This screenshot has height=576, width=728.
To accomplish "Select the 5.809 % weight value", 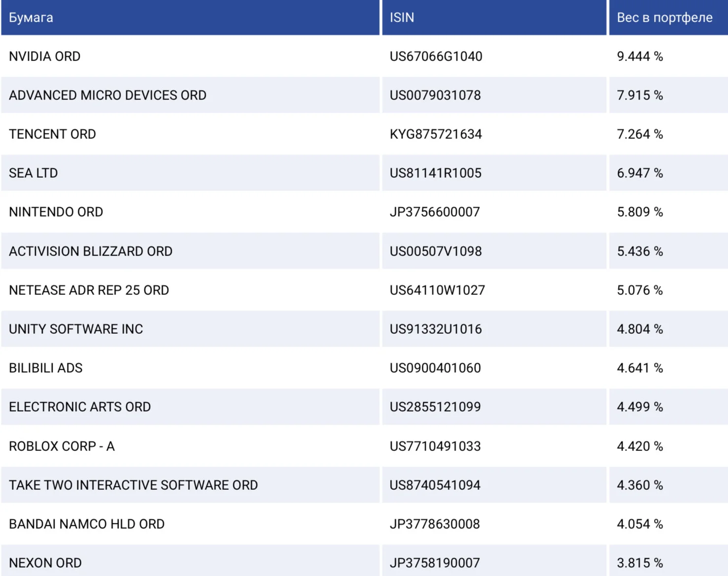I will pos(640,212).
